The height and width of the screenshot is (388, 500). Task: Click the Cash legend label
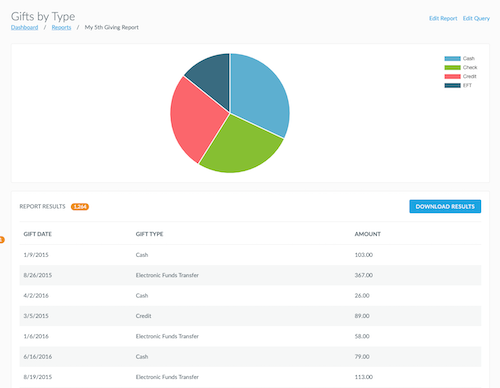tap(468, 59)
